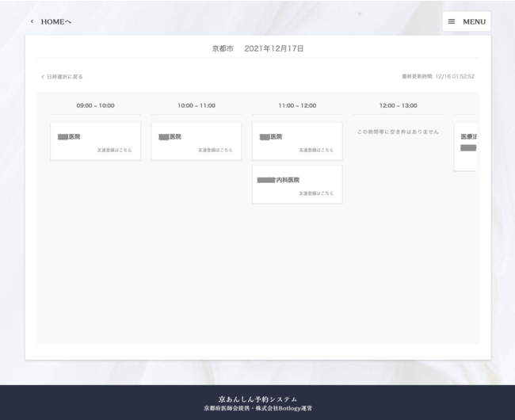Select the 10:00 - 11:00 time slot header
515x420 pixels.
(196, 105)
